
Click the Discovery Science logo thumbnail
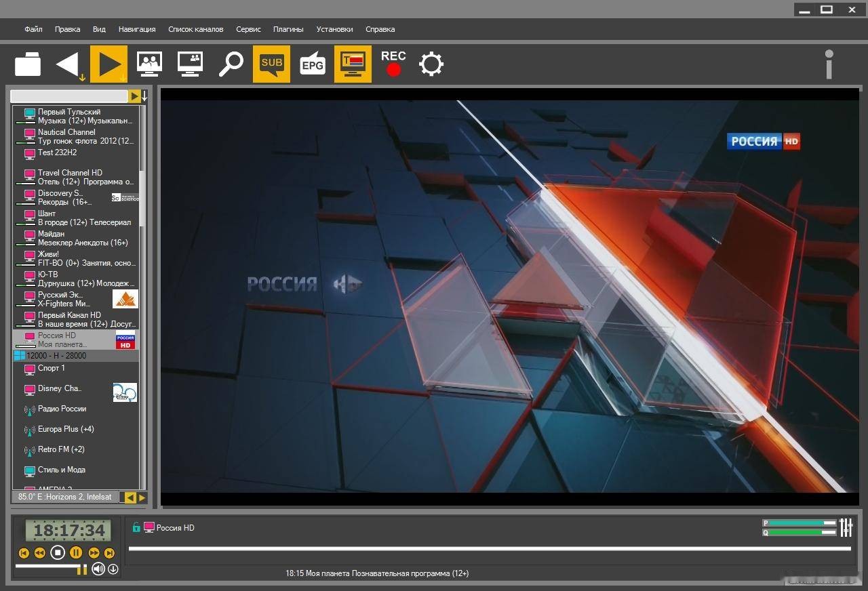(x=125, y=197)
